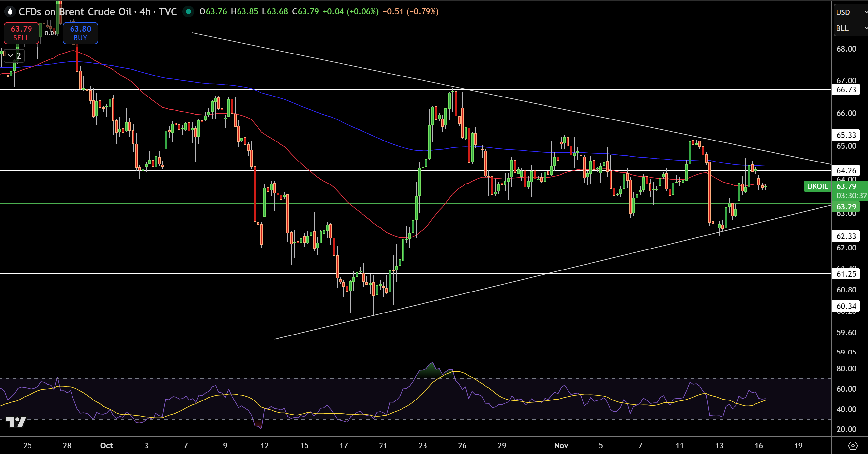The image size is (868, 454).
Task: Click the BUY 63.80 button
Action: coord(80,33)
